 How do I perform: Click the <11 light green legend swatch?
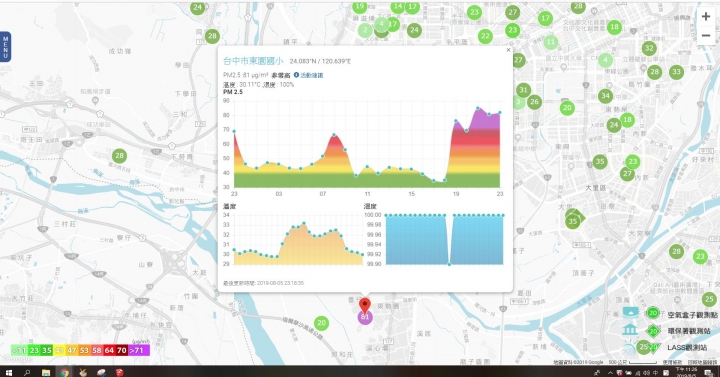point(19,350)
